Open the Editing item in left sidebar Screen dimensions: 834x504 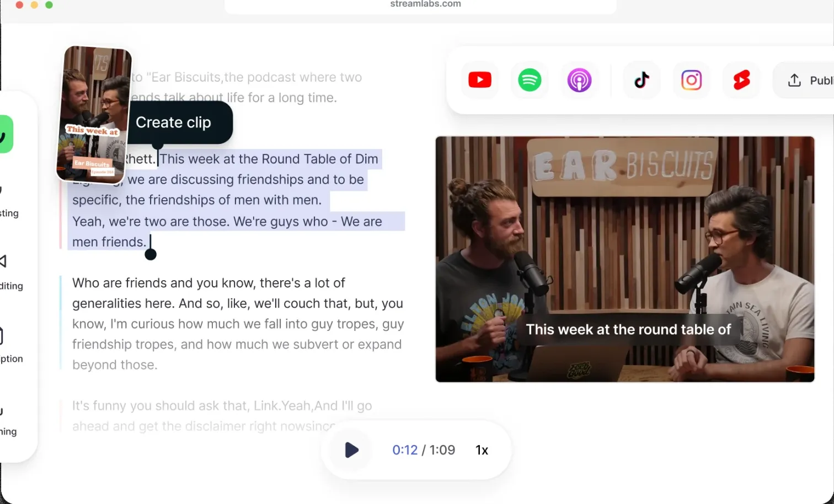[10, 273]
